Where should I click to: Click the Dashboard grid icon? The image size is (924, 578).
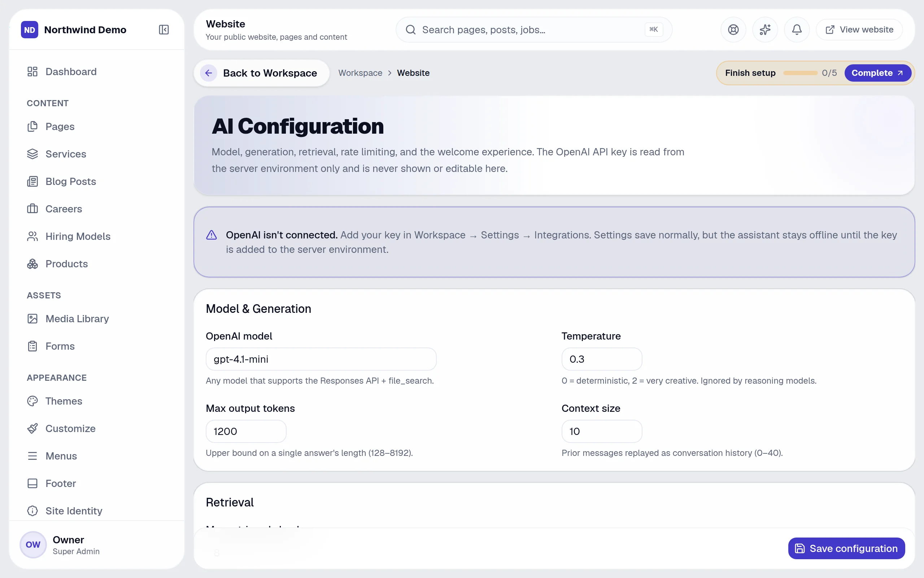[x=32, y=72]
